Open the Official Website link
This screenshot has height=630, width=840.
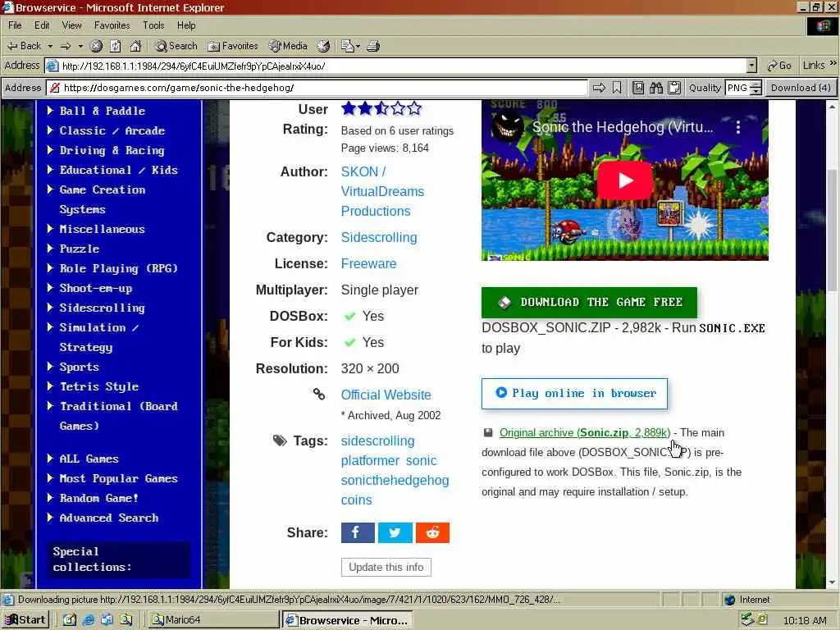pos(386,395)
